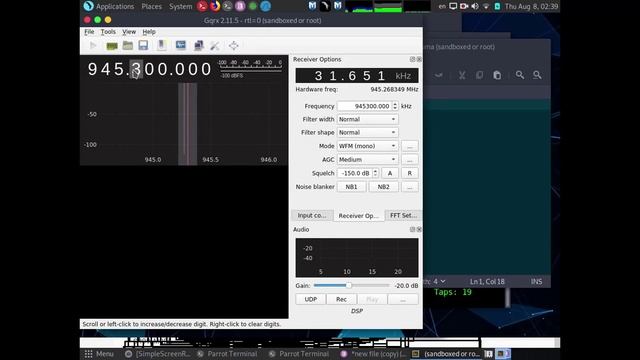Image resolution: width=640 pixels, height=360 pixels.
Task: Click the screen recorder tray icon
Action: click(464, 6)
